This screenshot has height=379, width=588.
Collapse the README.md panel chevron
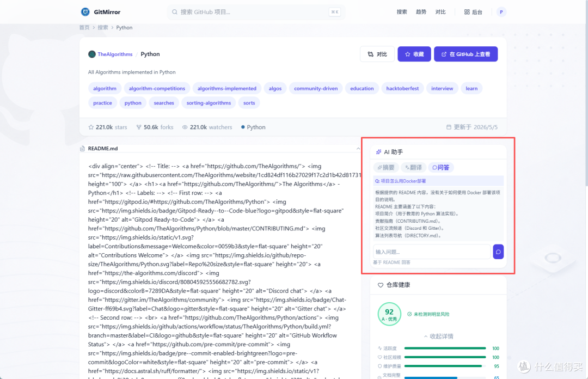point(358,149)
